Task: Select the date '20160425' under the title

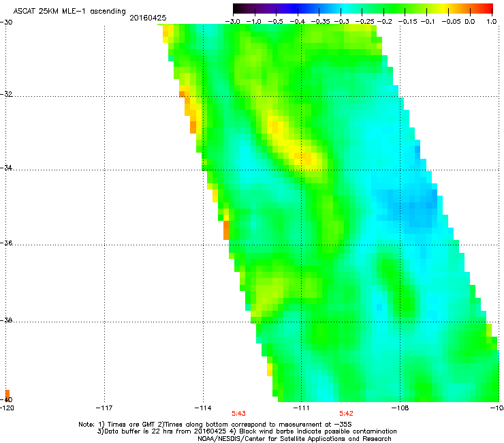Action: coord(148,18)
